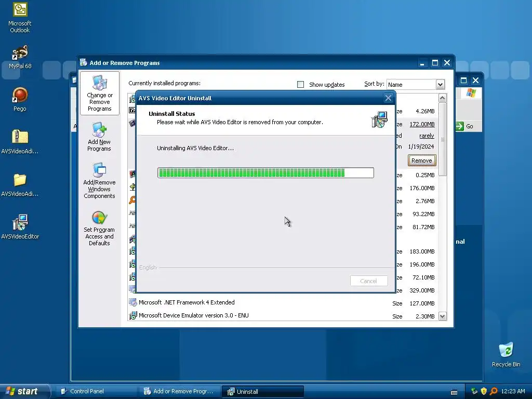This screenshot has height=399, width=532.
Task: Click the 172.00MB size link
Action: tap(422, 124)
